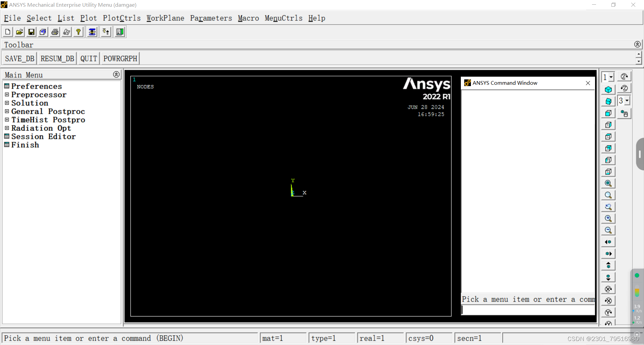The image size is (644, 345).
Task: Type in the ANSYS Command Window input field
Action: [527, 310]
